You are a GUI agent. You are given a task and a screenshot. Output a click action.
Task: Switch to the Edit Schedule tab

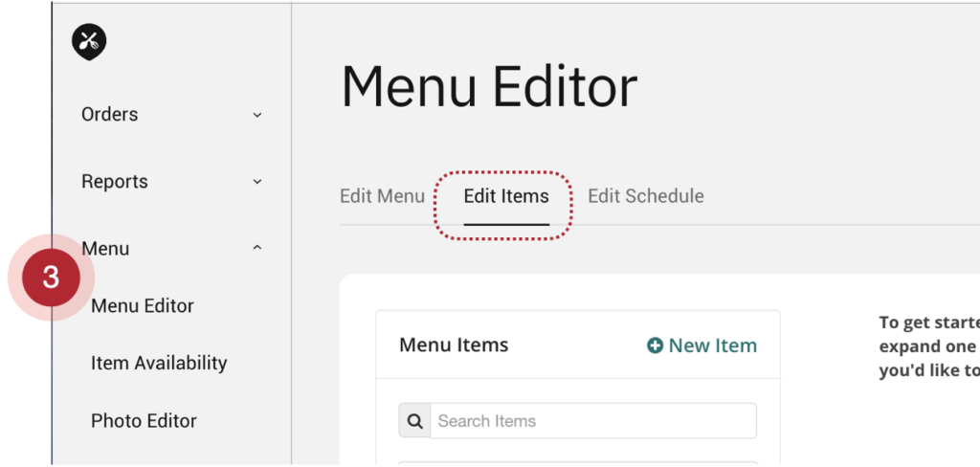point(645,196)
